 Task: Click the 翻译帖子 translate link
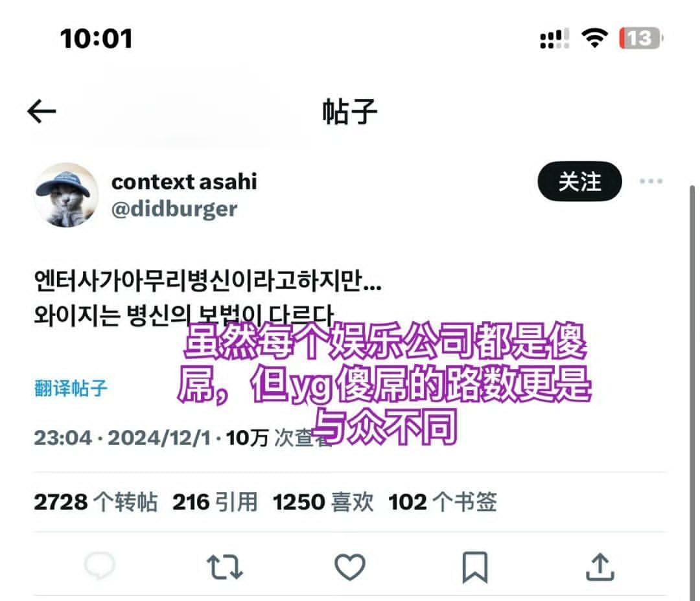[71, 388]
